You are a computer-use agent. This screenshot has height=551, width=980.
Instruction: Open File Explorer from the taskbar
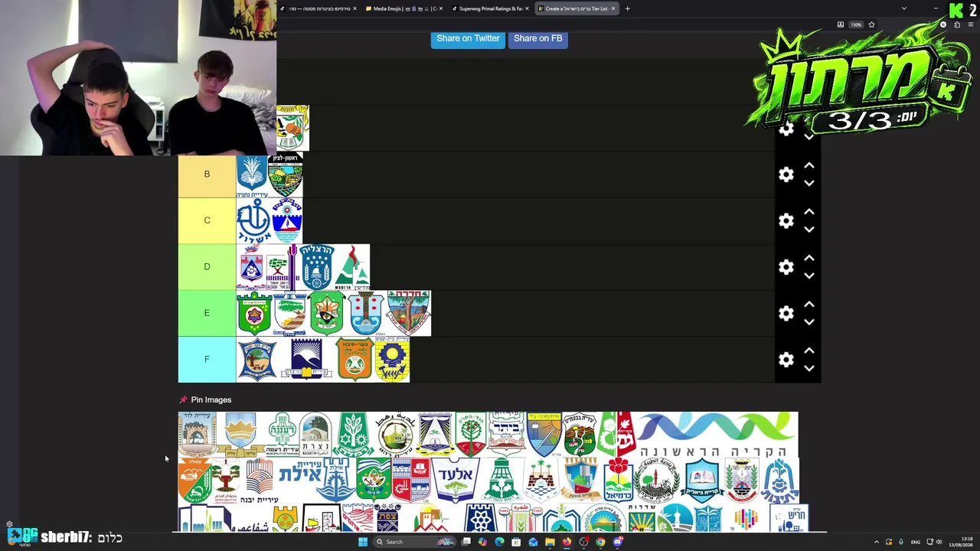(x=550, y=542)
